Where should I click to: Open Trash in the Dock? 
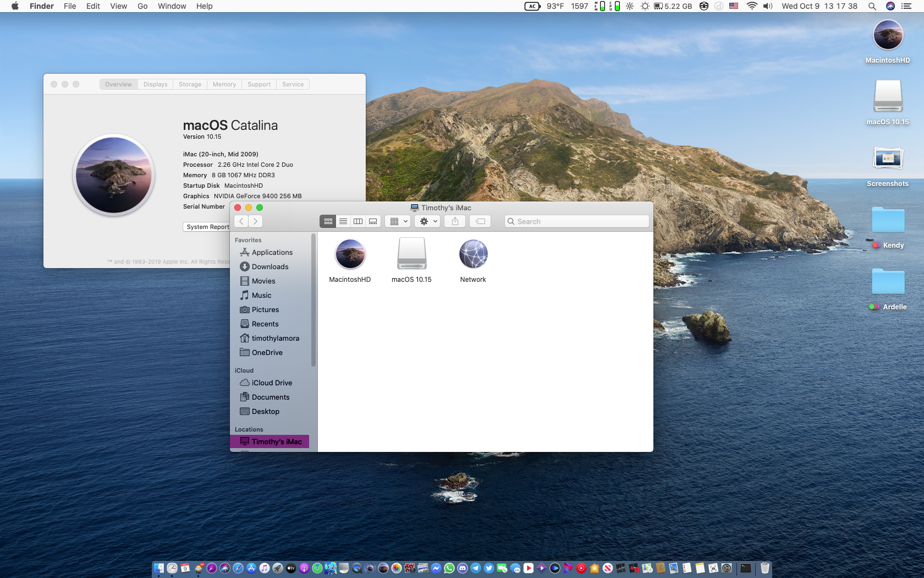pos(765,568)
